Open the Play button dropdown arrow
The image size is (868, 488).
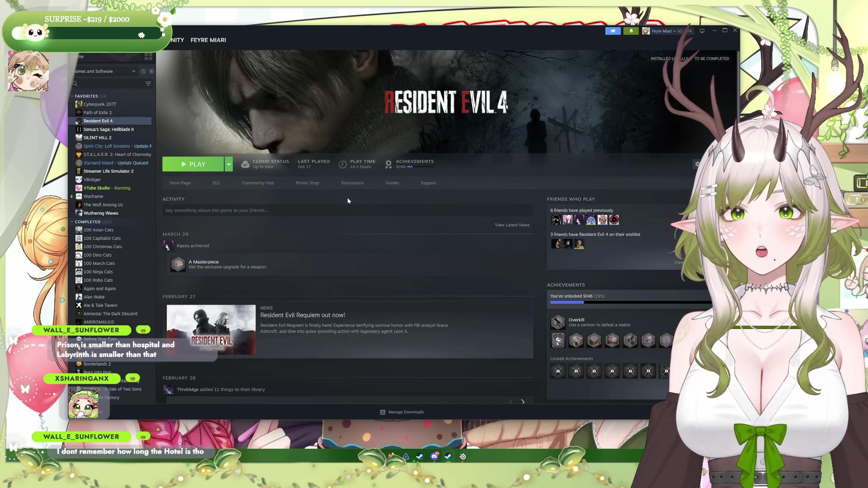tap(229, 164)
